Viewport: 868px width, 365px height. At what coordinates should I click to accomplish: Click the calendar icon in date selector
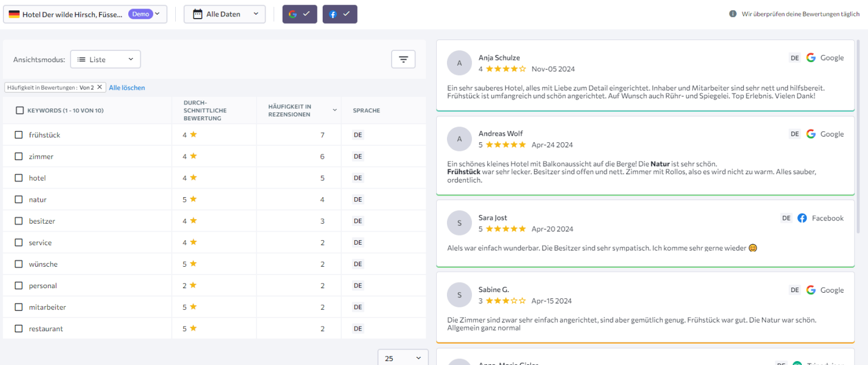tap(198, 14)
